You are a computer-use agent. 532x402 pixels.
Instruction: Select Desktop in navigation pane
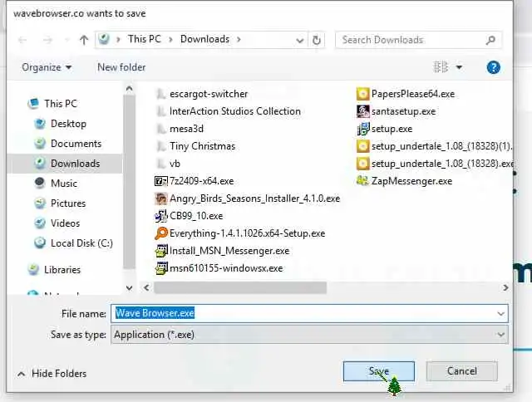tap(68, 124)
